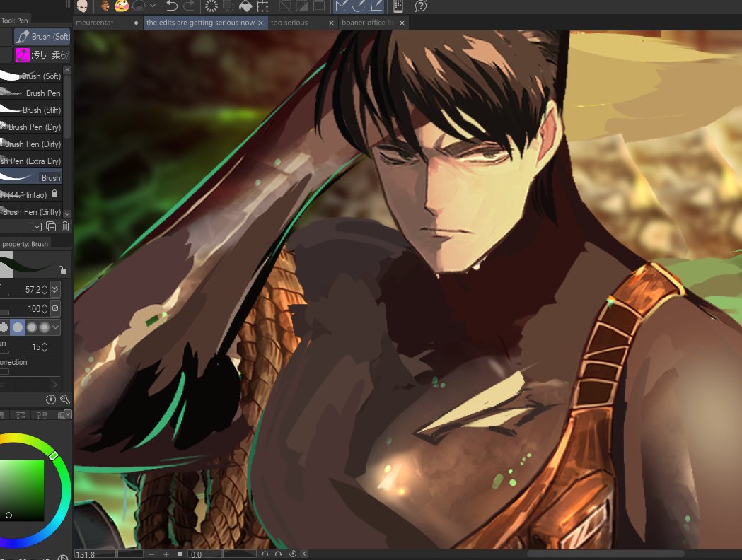
Task: Click the rotate canvas right icon
Action: click(278, 554)
